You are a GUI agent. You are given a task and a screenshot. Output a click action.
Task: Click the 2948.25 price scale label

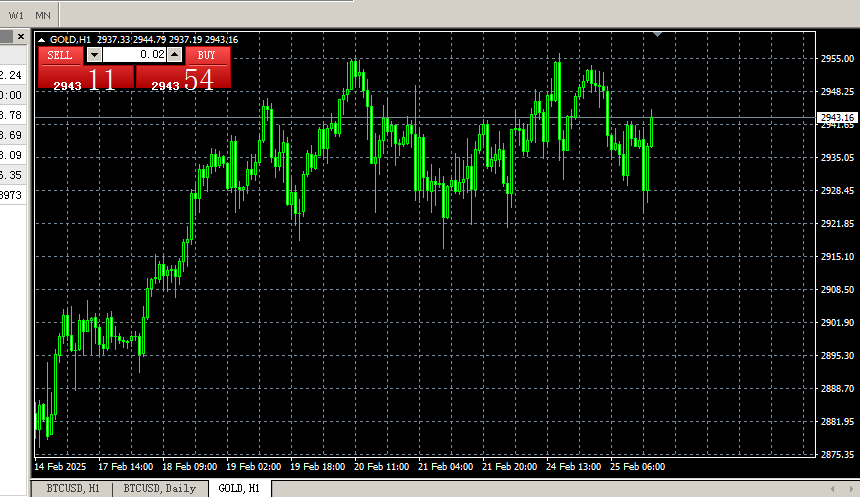point(837,92)
